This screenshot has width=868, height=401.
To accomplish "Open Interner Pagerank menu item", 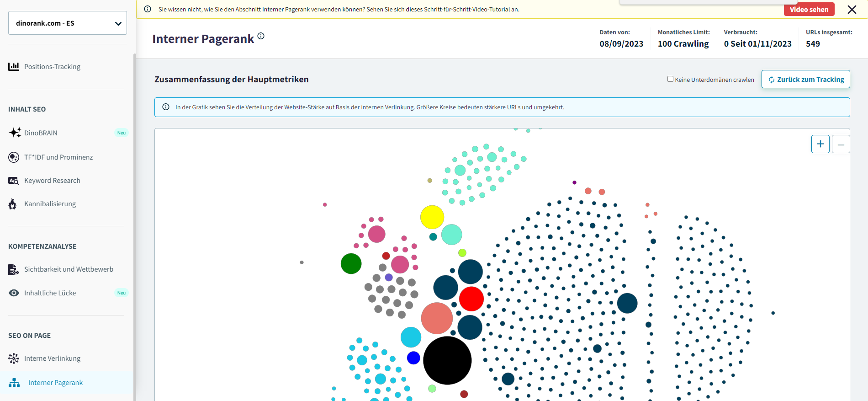I will pos(55,383).
